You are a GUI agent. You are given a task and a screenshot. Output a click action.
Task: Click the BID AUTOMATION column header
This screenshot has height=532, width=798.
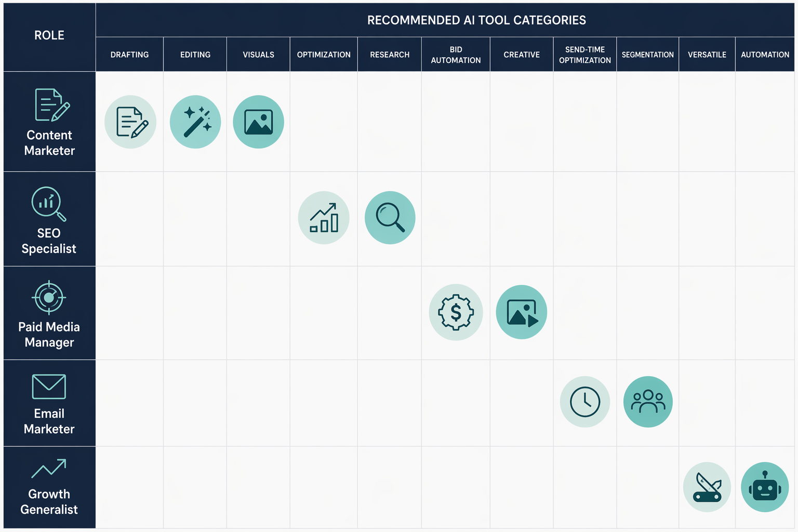[456, 55]
